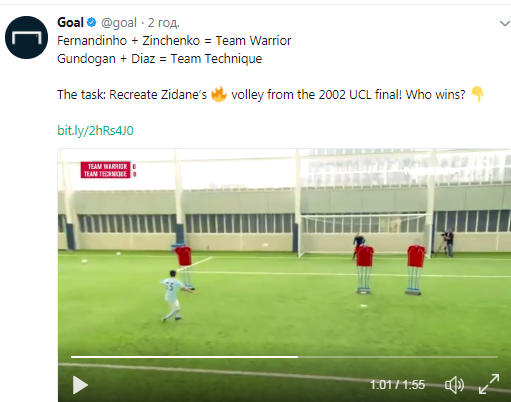The height and width of the screenshot is (402, 511).
Task: Expand the tweet options chevron
Action: [x=505, y=23]
